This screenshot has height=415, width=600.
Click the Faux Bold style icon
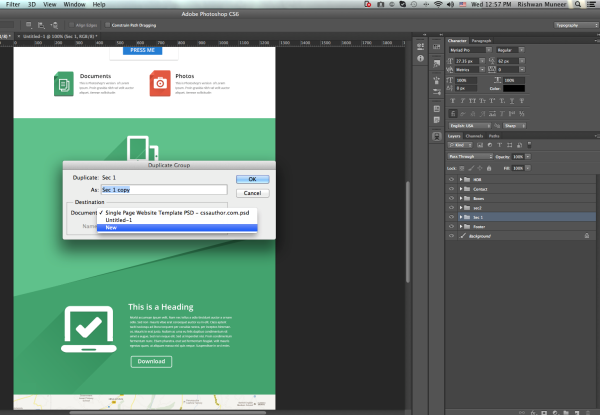[453, 101]
